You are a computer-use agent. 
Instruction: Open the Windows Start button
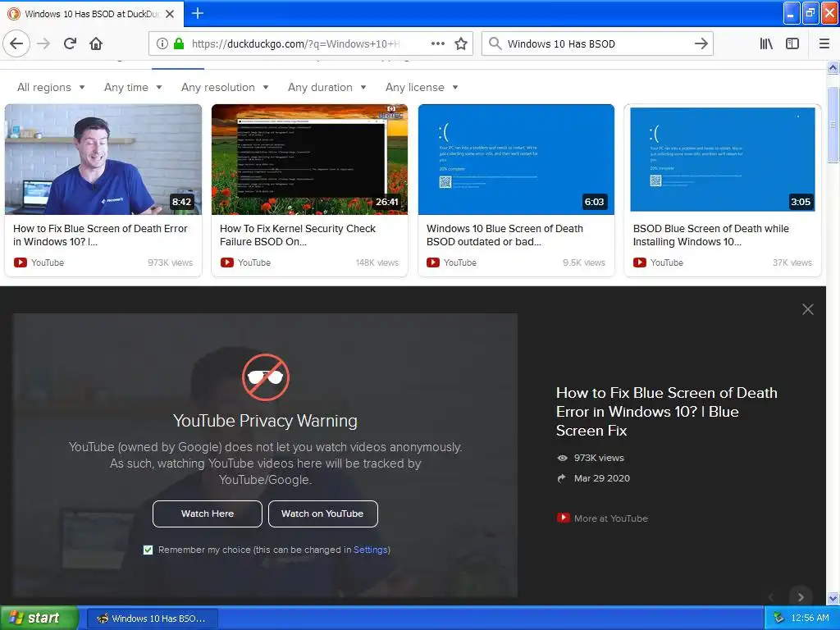39,618
